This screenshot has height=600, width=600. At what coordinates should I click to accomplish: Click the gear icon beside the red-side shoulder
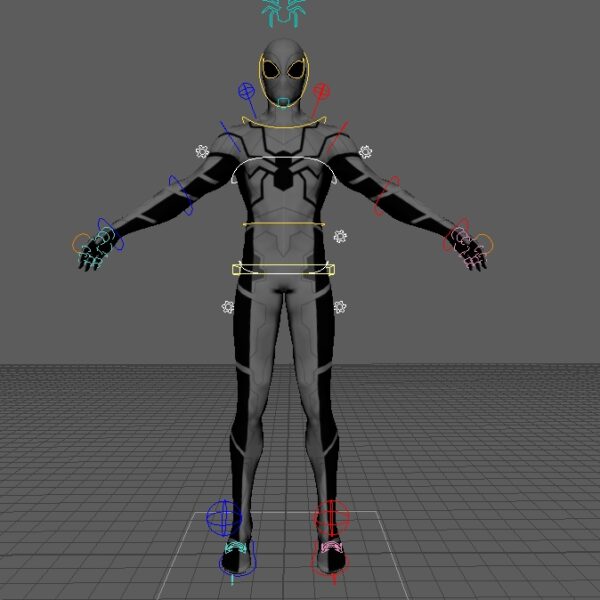point(366,152)
